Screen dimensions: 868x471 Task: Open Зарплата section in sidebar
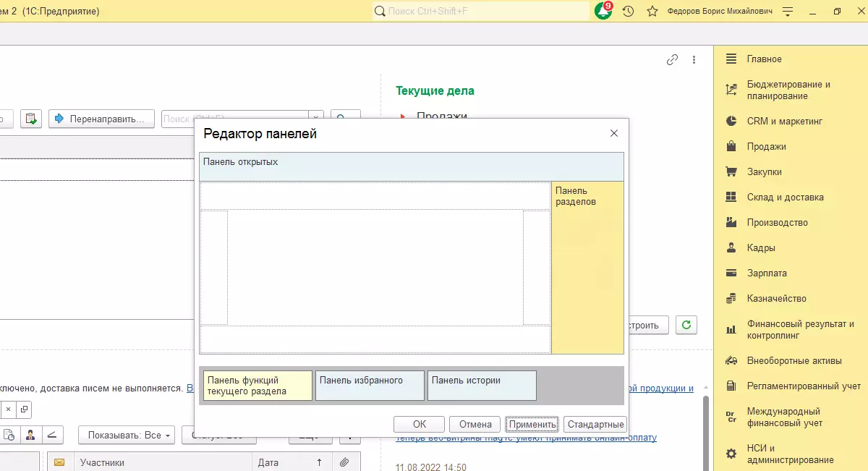click(767, 273)
